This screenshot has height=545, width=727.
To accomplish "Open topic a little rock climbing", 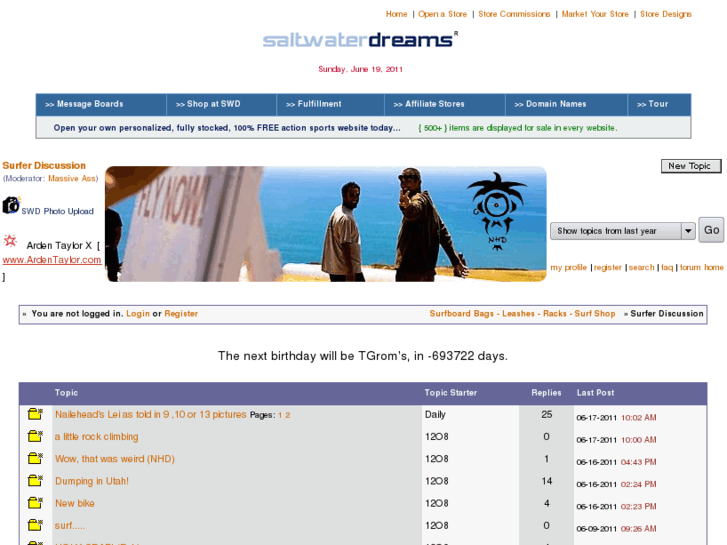I will pos(96,436).
